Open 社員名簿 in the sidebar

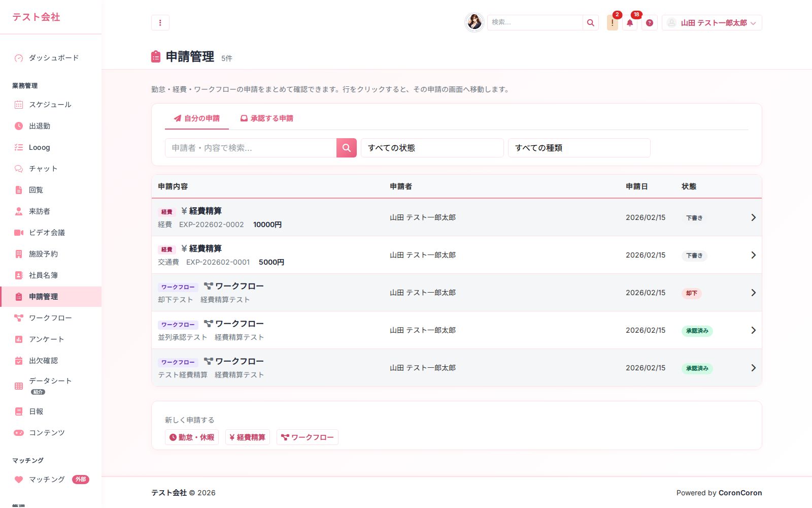(51, 275)
